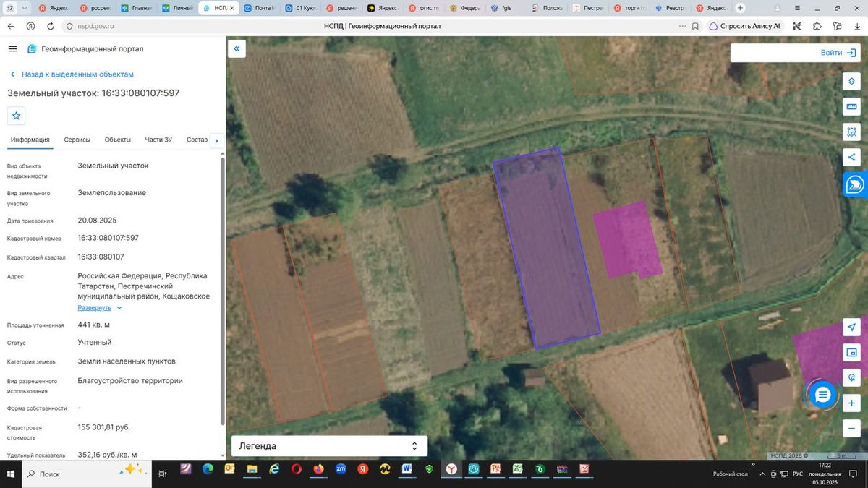Switch to the Почта browser tab

coord(260,8)
